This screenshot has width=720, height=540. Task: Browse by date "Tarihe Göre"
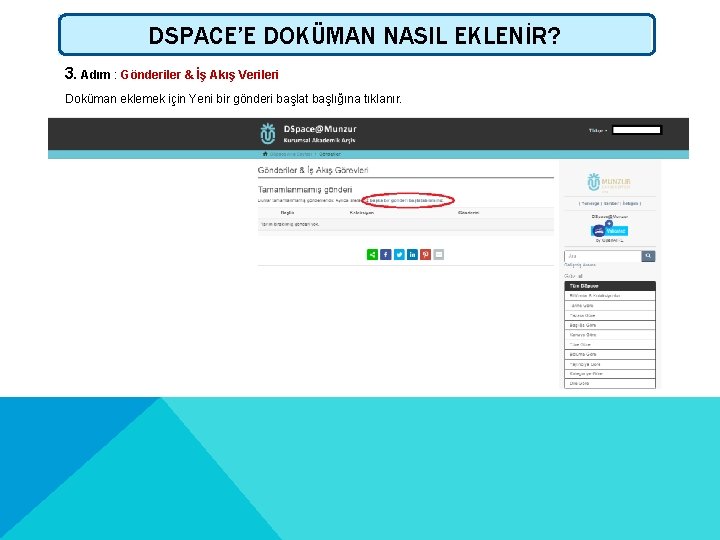pyautogui.click(x=610, y=306)
